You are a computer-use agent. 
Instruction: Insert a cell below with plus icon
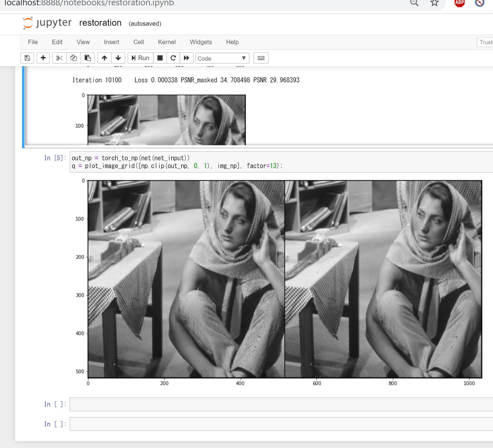[x=43, y=58]
